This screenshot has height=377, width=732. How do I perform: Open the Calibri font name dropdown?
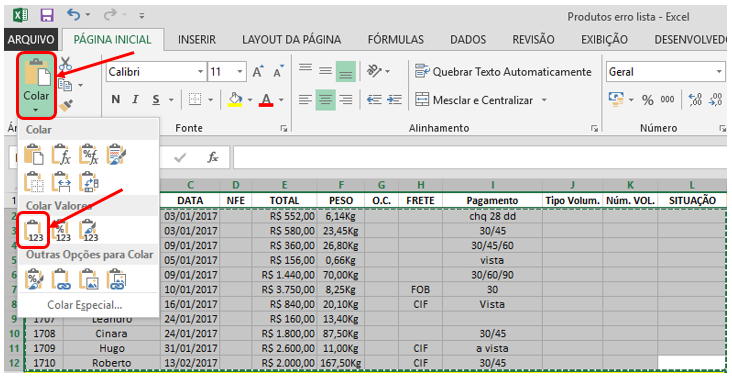200,72
